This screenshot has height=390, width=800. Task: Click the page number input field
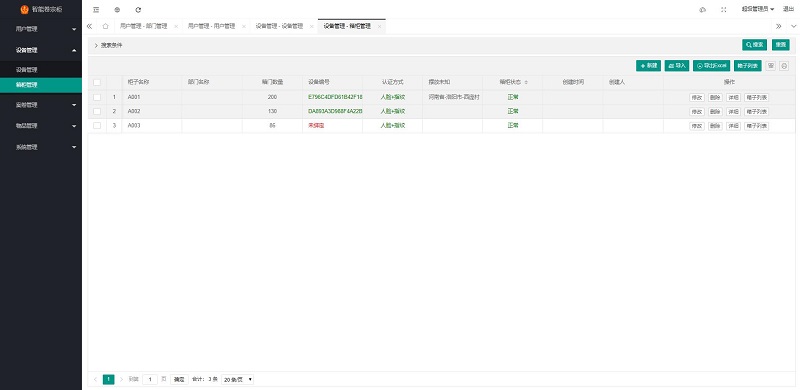150,380
